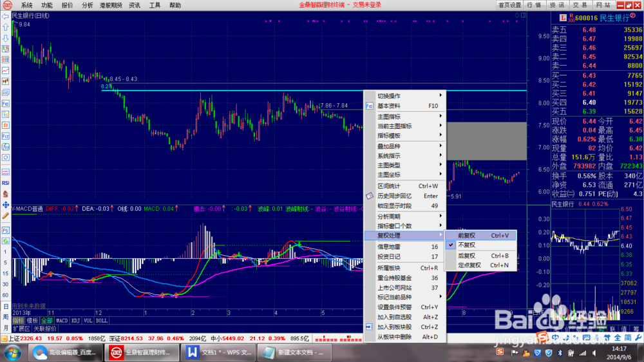Switch period to 周 in left sidebar

click(5, 317)
